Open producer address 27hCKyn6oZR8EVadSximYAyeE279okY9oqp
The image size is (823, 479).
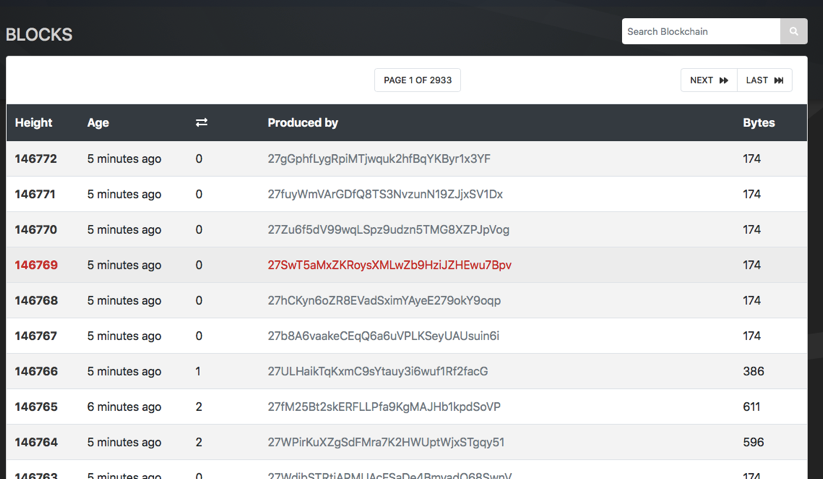point(384,300)
